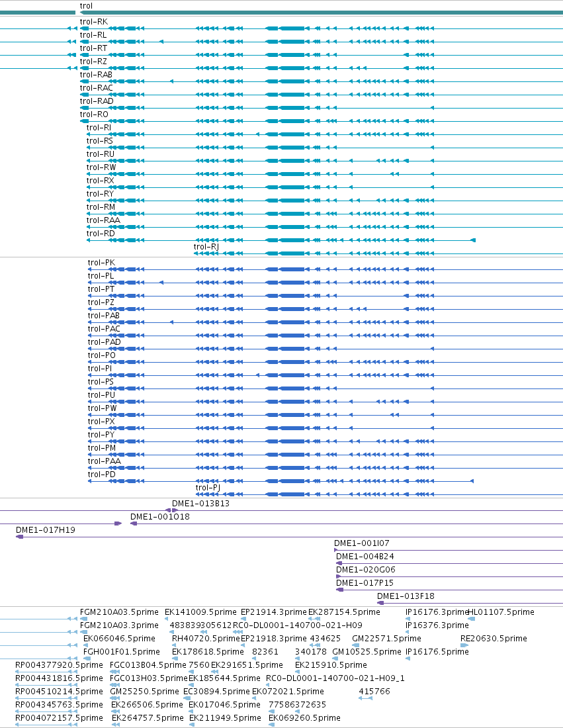563x728 pixels.
Task: Open the DME1-004B24 clone
Action: pos(365,556)
